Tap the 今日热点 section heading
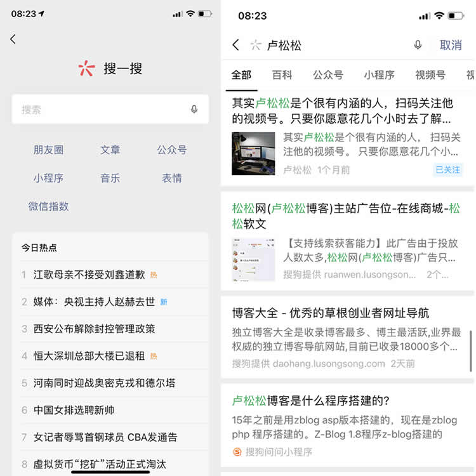This screenshot has width=476, height=476. click(39, 248)
